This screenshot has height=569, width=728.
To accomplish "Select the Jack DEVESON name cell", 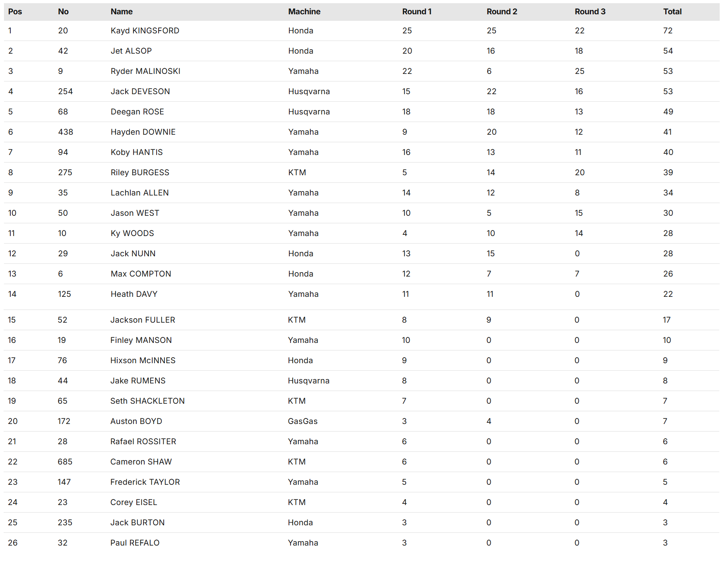I will (140, 91).
